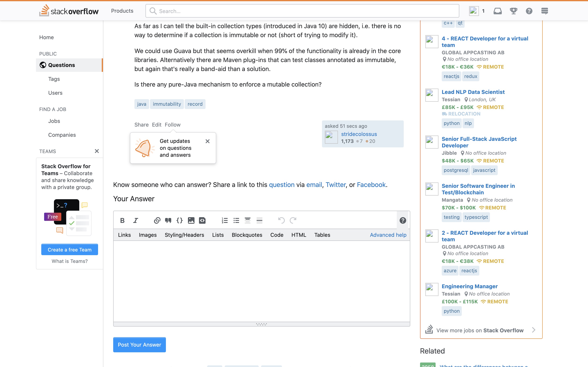Click the Bold formatting icon
This screenshot has width=588, height=367.
pyautogui.click(x=122, y=220)
